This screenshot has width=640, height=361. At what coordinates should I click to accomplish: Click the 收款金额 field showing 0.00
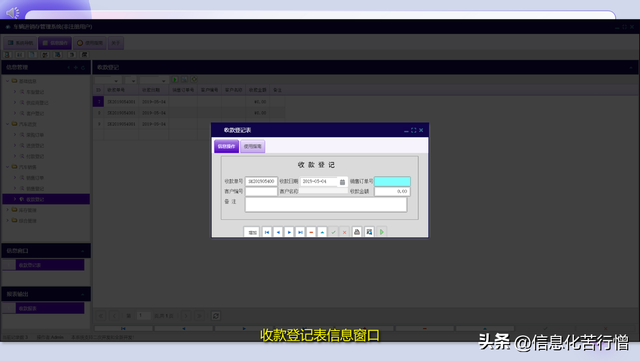[x=392, y=192]
